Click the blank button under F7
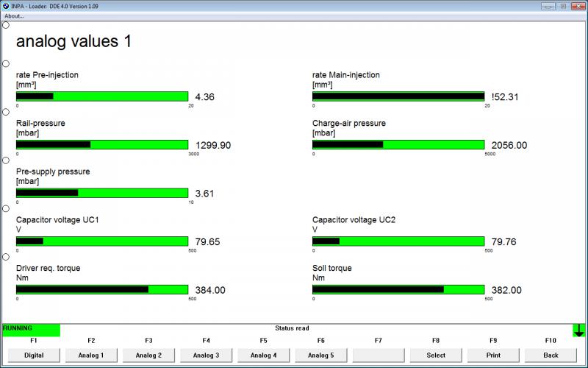Screen dimensions: 588x368 click(x=378, y=355)
